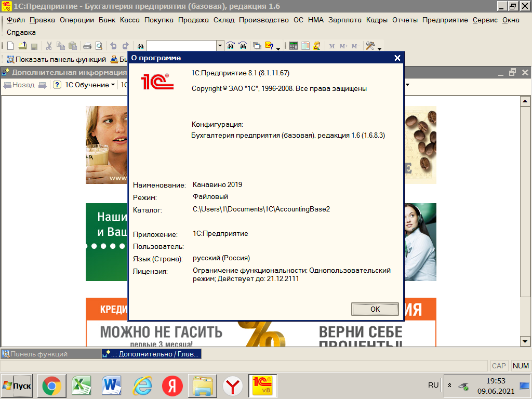Click the New document icon
The width and height of the screenshot is (532, 399).
[x=10, y=46]
